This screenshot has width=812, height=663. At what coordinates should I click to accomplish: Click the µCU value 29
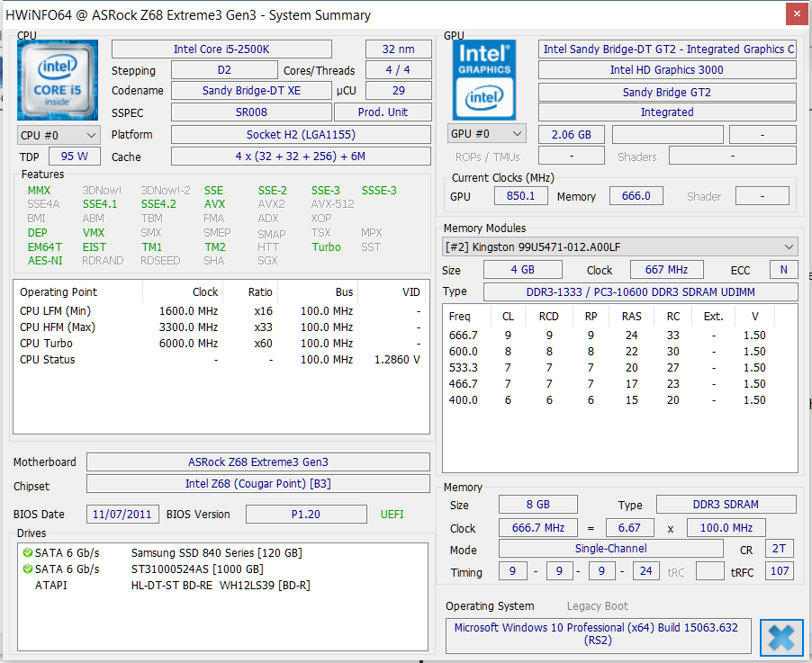[x=398, y=91]
